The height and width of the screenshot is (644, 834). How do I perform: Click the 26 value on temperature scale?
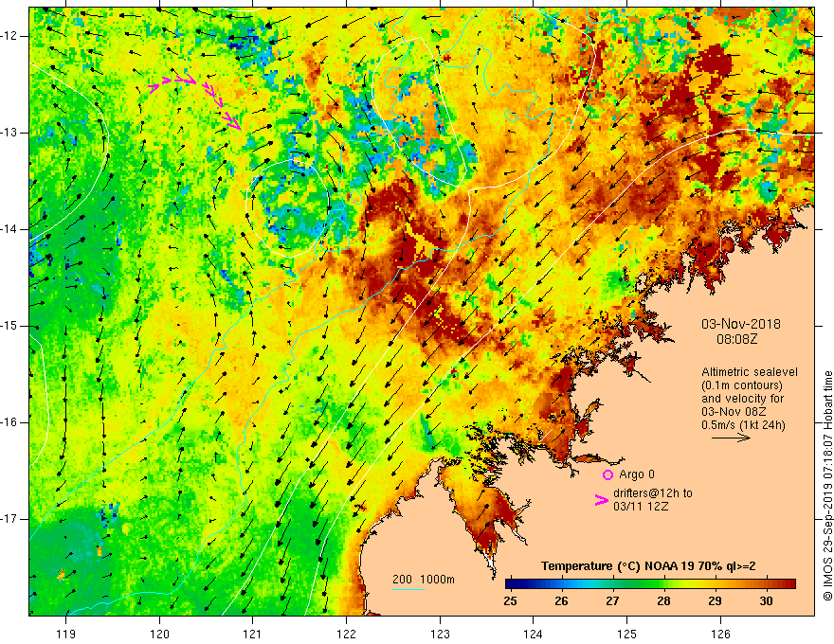pyautogui.click(x=561, y=601)
